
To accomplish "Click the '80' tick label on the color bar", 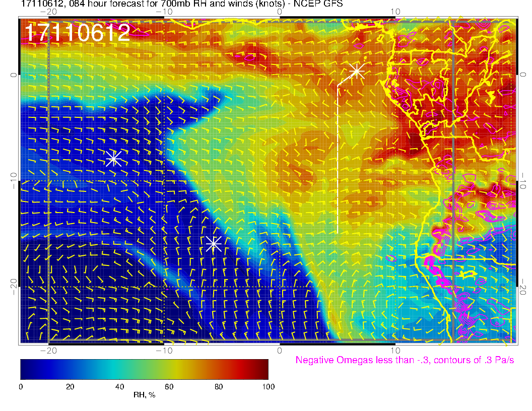I will (x=219, y=387).
